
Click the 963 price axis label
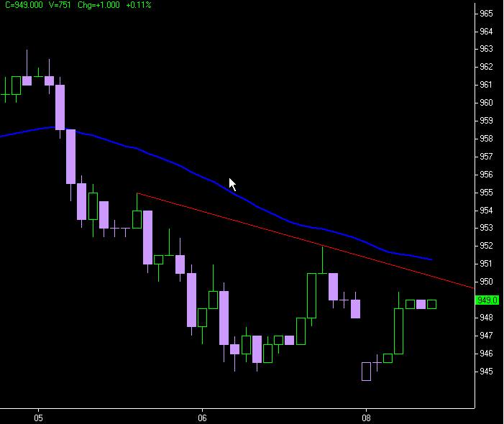pos(486,48)
